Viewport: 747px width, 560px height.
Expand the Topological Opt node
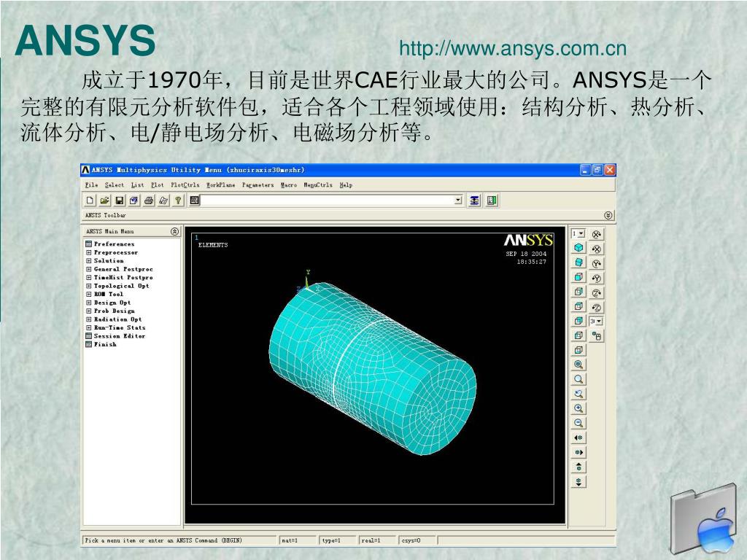click(88, 286)
